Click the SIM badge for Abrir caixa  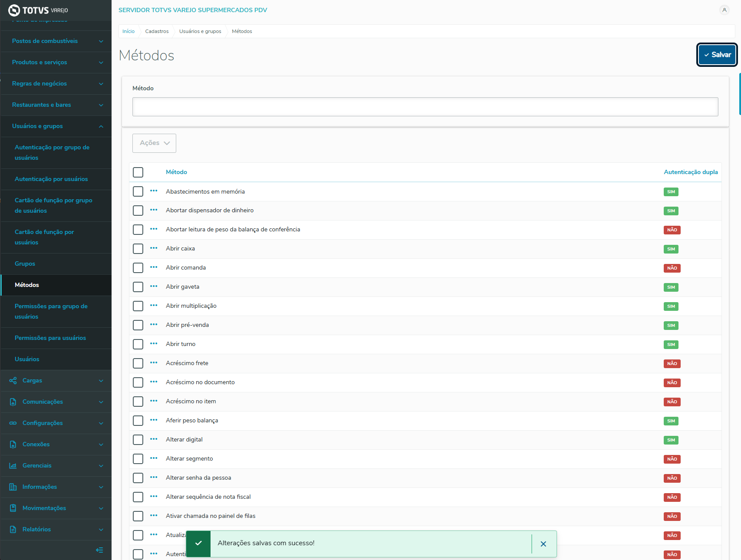pos(671,249)
